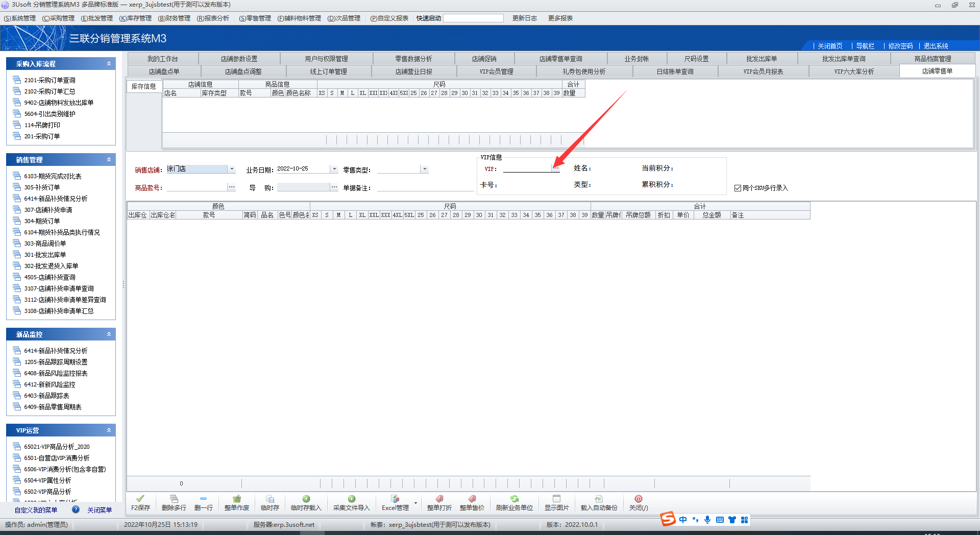Viewport: 980px width, 535px height.
Task: Open the 销售店铺 dropdown
Action: click(232, 169)
